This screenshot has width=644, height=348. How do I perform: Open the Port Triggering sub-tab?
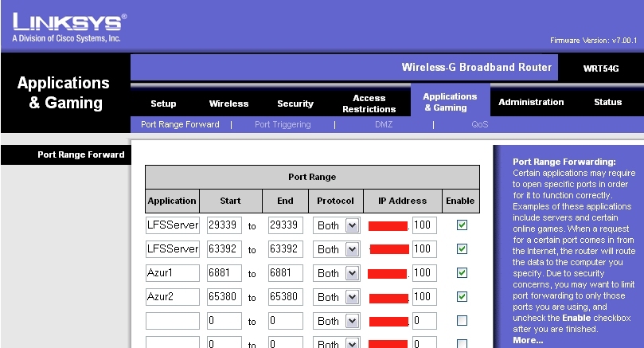283,124
